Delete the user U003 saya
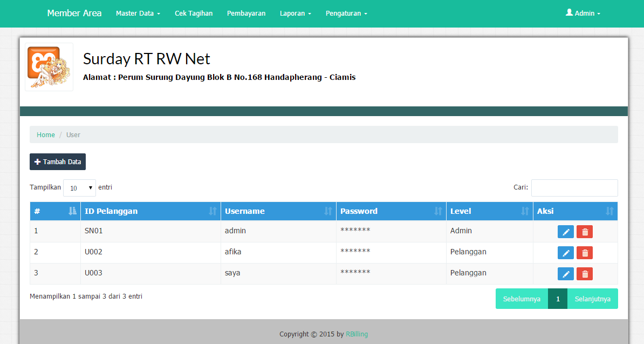 point(585,274)
